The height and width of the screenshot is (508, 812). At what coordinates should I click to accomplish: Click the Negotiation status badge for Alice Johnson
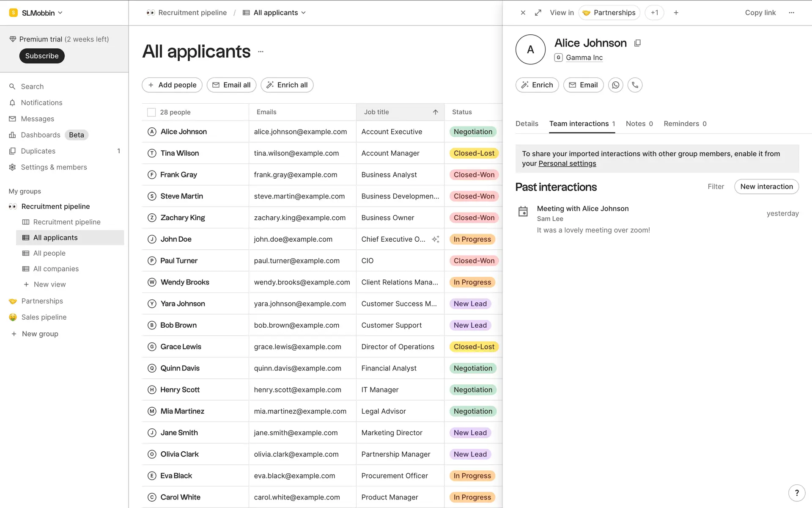coord(472,132)
